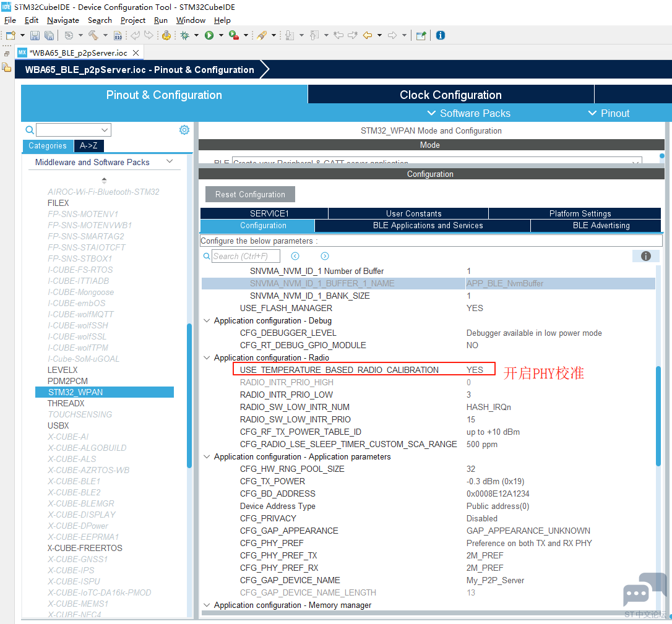The height and width of the screenshot is (624, 672).
Task: Click the Build hammer icon
Action: 93,35
